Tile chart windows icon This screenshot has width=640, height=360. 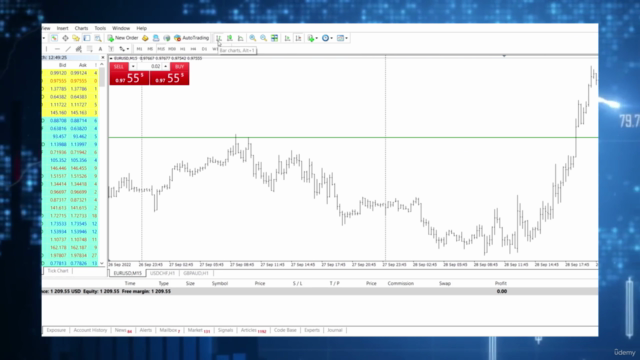coord(275,38)
